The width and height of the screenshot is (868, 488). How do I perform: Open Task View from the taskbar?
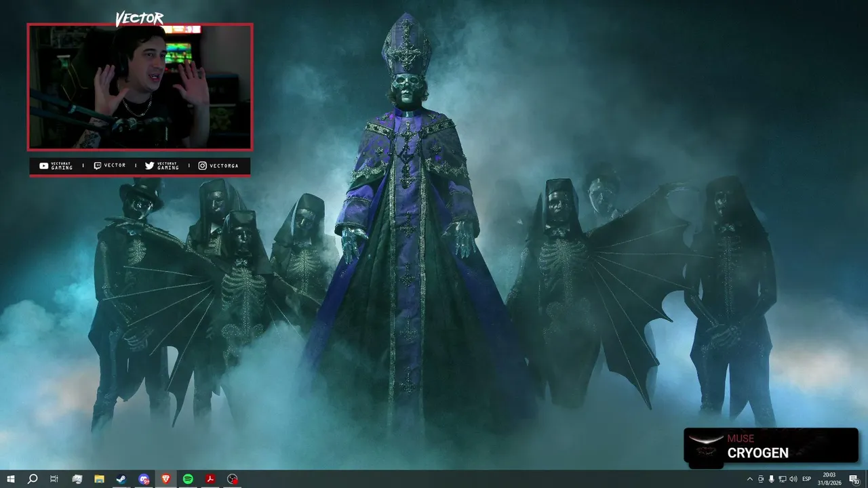(54, 479)
